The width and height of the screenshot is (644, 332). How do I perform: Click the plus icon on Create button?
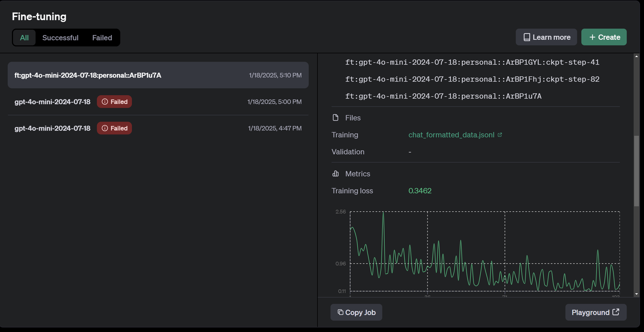592,37
